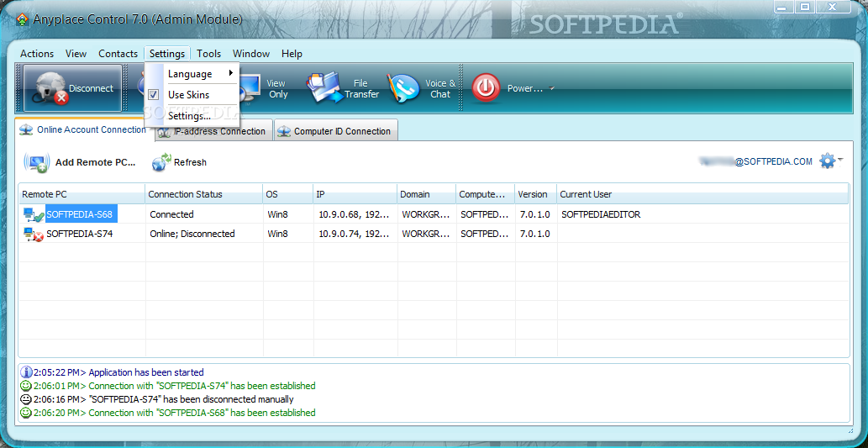Click the disconnected icon for SOFTPEDIA-S74

(34, 235)
